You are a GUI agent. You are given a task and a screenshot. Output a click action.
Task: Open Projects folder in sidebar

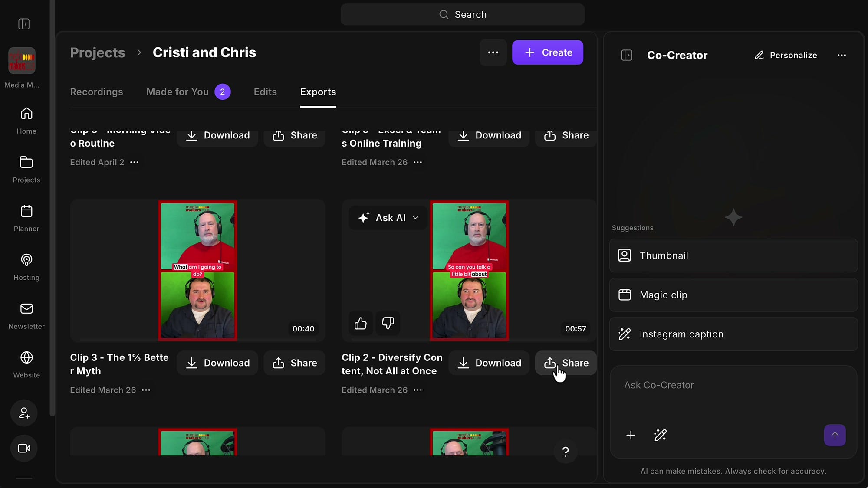(26, 169)
